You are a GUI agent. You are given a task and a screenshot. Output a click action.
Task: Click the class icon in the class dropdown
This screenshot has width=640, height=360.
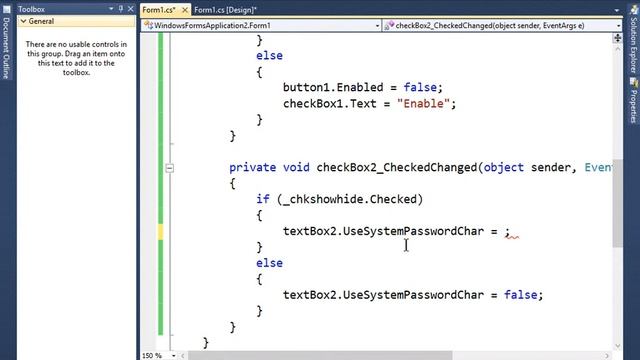click(149, 26)
